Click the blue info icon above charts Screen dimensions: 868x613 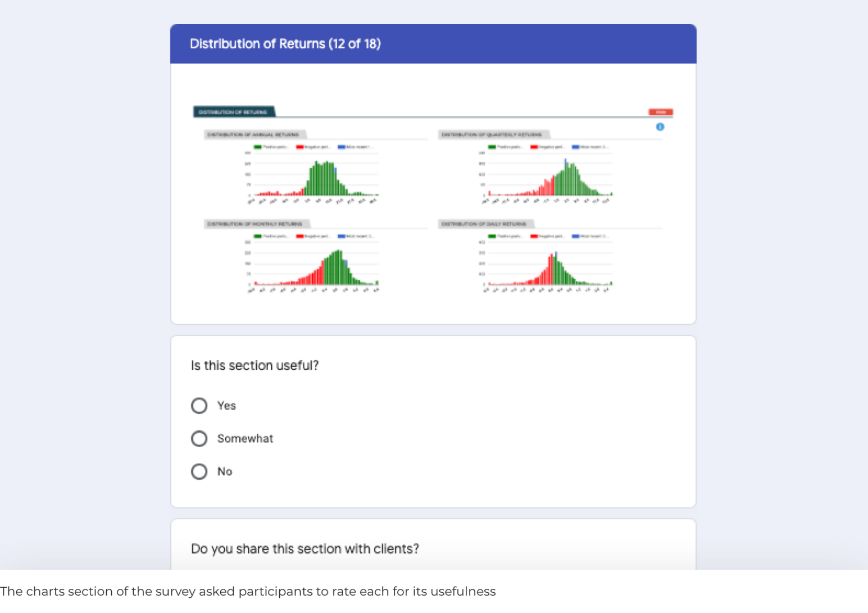click(x=660, y=127)
